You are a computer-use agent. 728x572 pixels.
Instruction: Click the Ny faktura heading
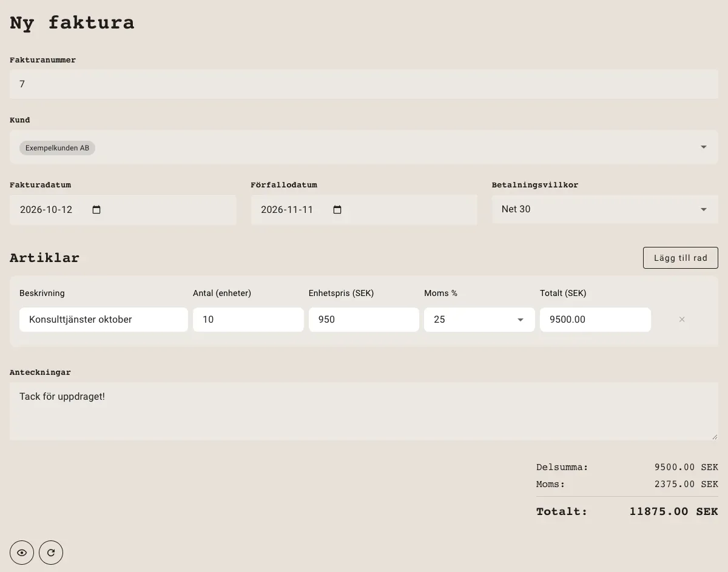pyautogui.click(x=72, y=23)
